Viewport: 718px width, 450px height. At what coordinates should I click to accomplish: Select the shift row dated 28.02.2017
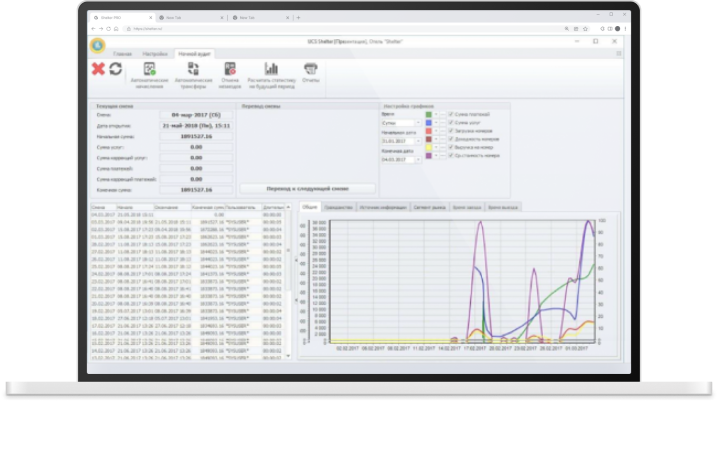pyautogui.click(x=187, y=244)
